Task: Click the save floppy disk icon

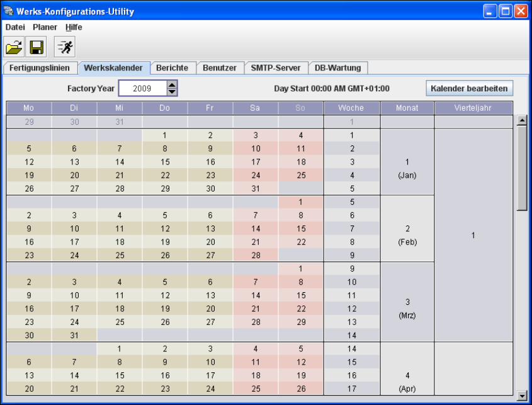Action: pyautogui.click(x=37, y=47)
